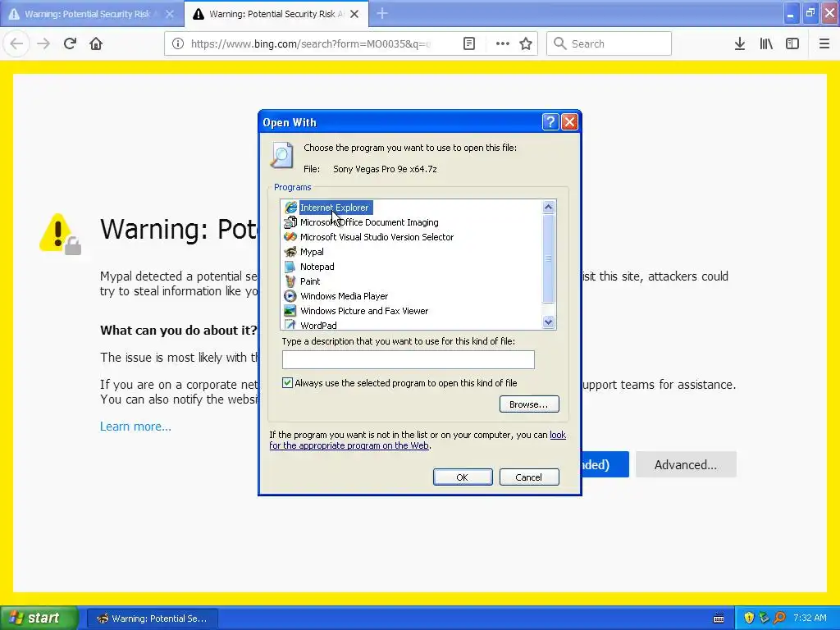Click the Programs list scrollbar thumb

[x=548, y=258]
